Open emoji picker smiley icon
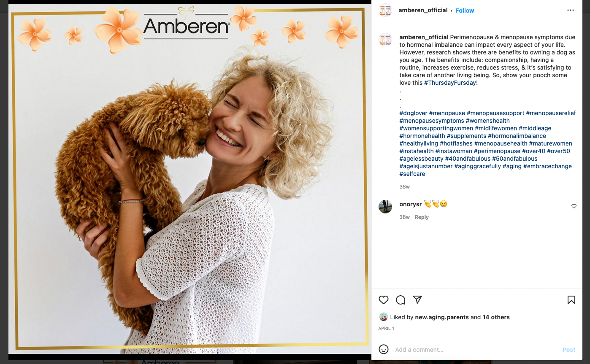The height and width of the screenshot is (364, 590). [x=384, y=349]
